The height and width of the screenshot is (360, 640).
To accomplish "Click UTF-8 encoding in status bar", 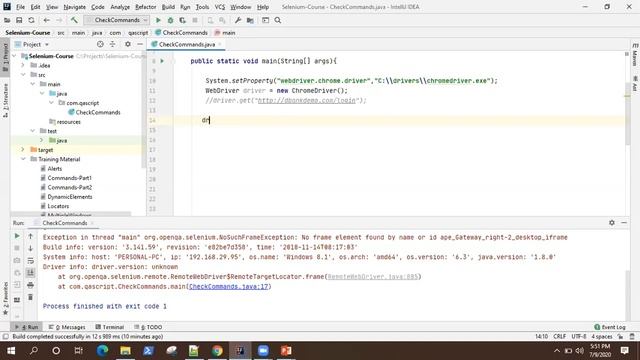I will click(579, 336).
